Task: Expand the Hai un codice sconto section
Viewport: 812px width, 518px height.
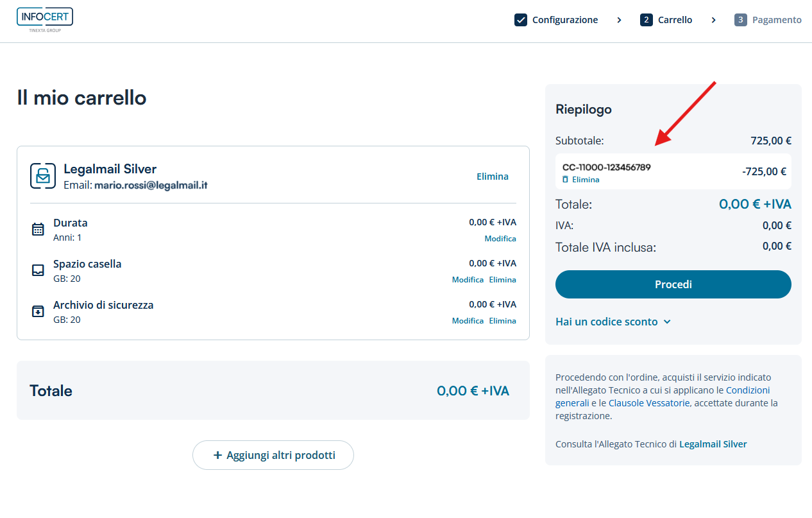Action: pos(607,322)
